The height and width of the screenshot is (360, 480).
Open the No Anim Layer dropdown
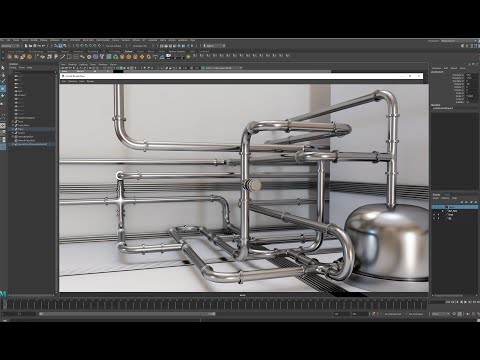pos(416,314)
